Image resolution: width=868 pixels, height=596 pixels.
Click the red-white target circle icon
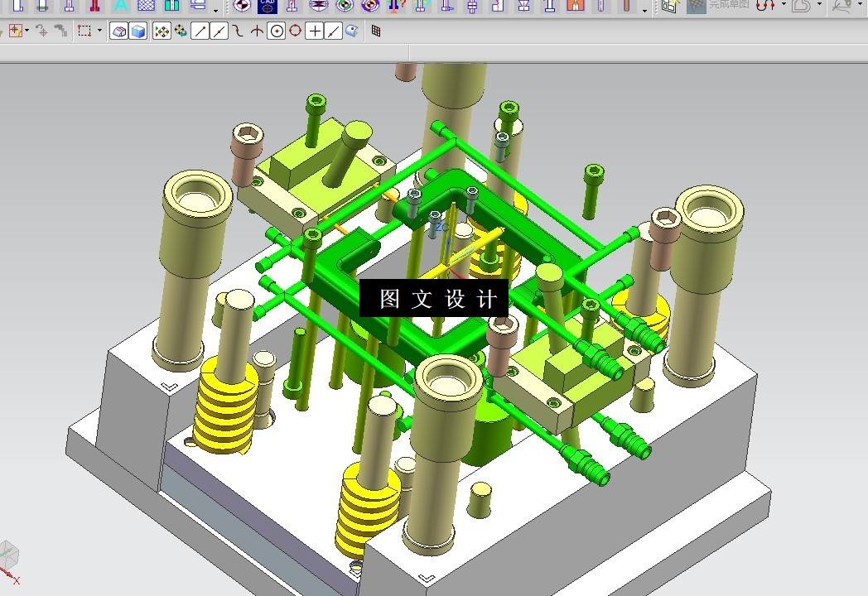tap(241, 6)
